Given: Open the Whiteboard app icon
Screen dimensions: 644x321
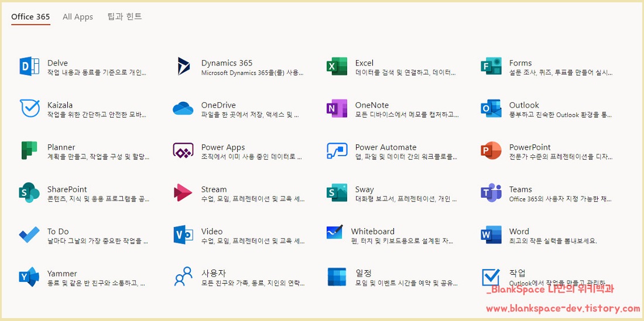Looking at the screenshot, I should pyautogui.click(x=335, y=233).
